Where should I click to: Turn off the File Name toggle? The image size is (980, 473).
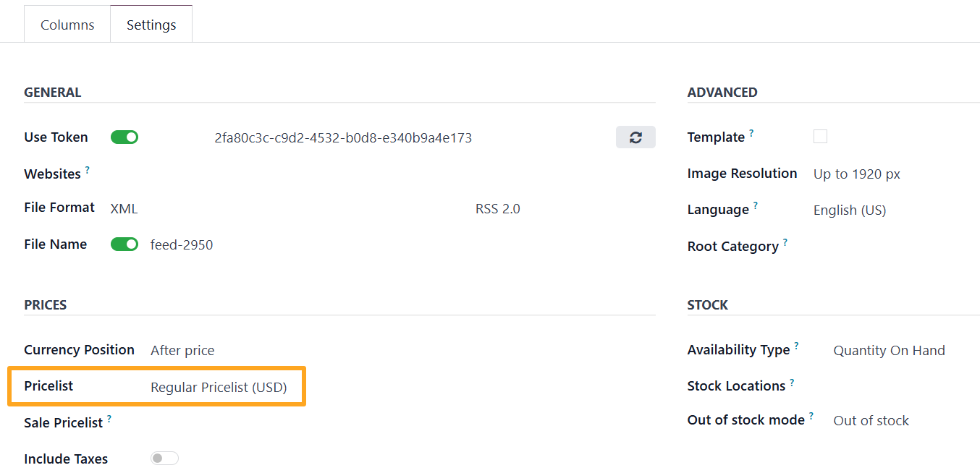coord(124,244)
